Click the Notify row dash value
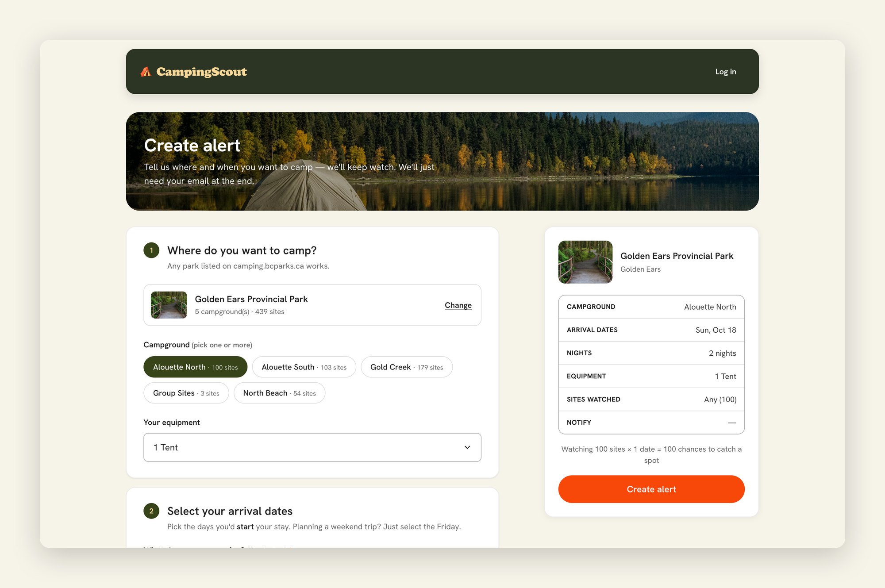 (x=732, y=423)
